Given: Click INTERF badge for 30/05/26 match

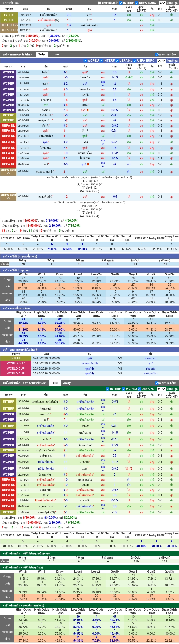Looking at the screenshot, I should click(x=9, y=402).
